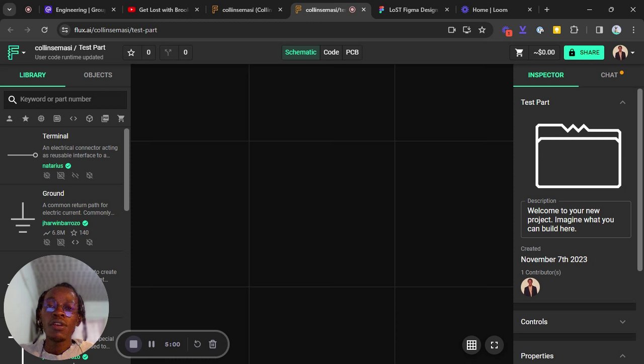Open the Chrome three-dot menu
The width and height of the screenshot is (644, 364).
click(x=633, y=30)
